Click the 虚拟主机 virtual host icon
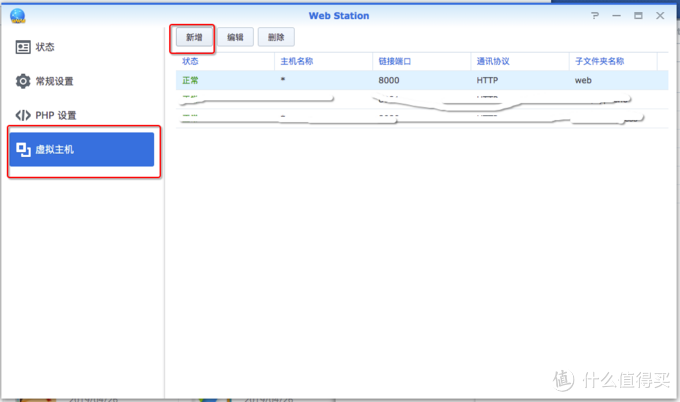Screen dimensions: 680x402 tap(23, 150)
